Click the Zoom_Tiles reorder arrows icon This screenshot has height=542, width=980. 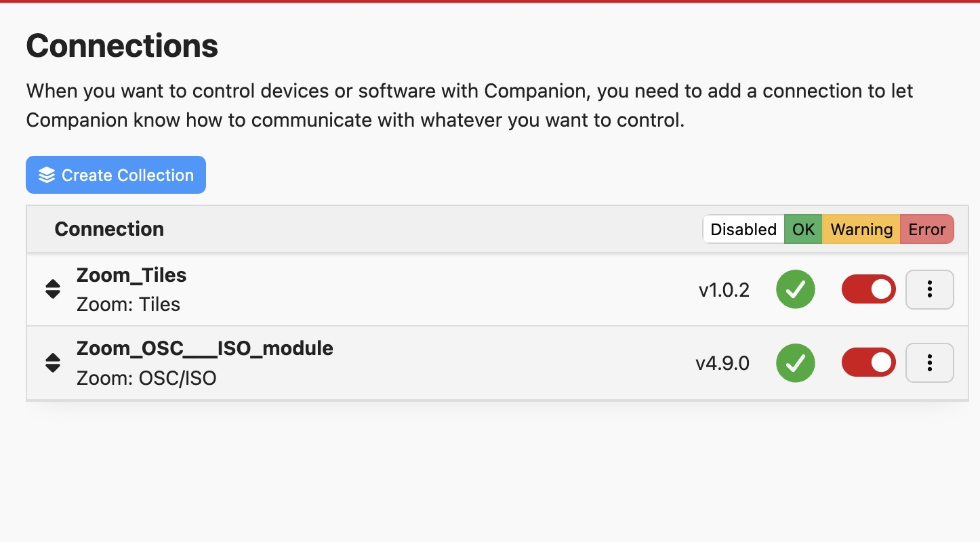(x=53, y=289)
